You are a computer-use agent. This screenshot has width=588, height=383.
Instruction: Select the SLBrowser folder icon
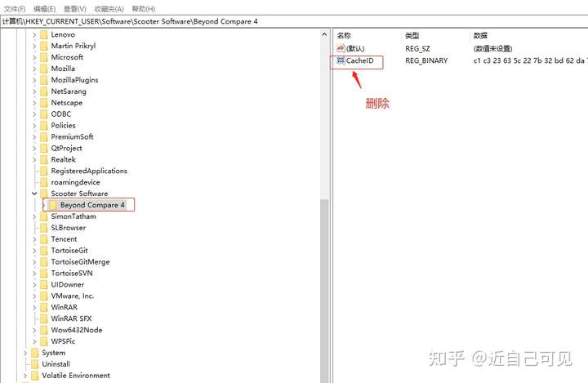tap(44, 228)
